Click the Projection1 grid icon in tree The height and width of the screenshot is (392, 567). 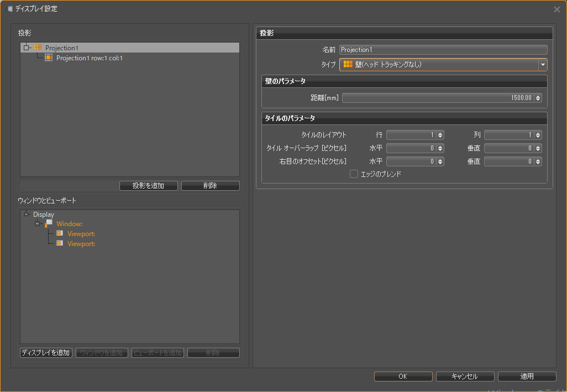pyautogui.click(x=38, y=48)
